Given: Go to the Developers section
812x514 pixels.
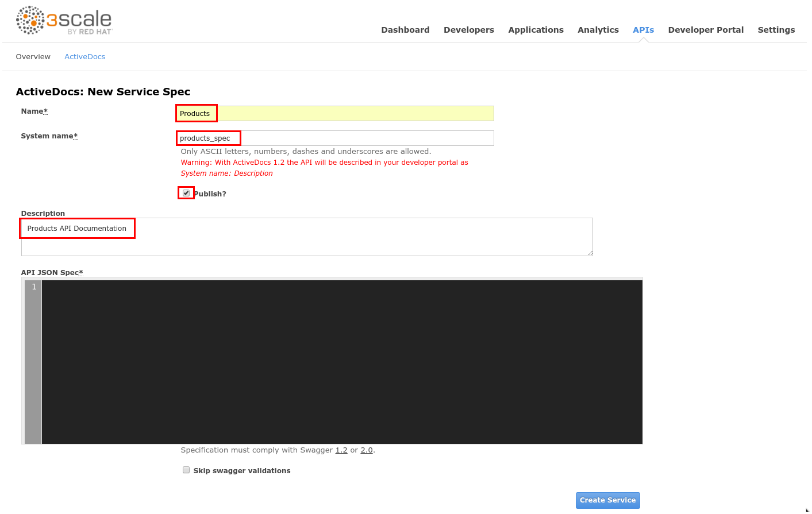Looking at the screenshot, I should click(x=468, y=30).
